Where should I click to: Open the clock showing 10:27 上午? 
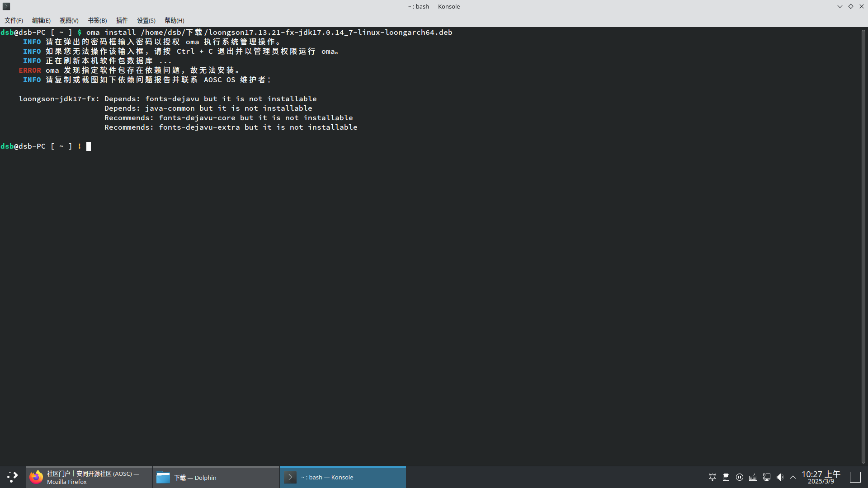click(821, 477)
